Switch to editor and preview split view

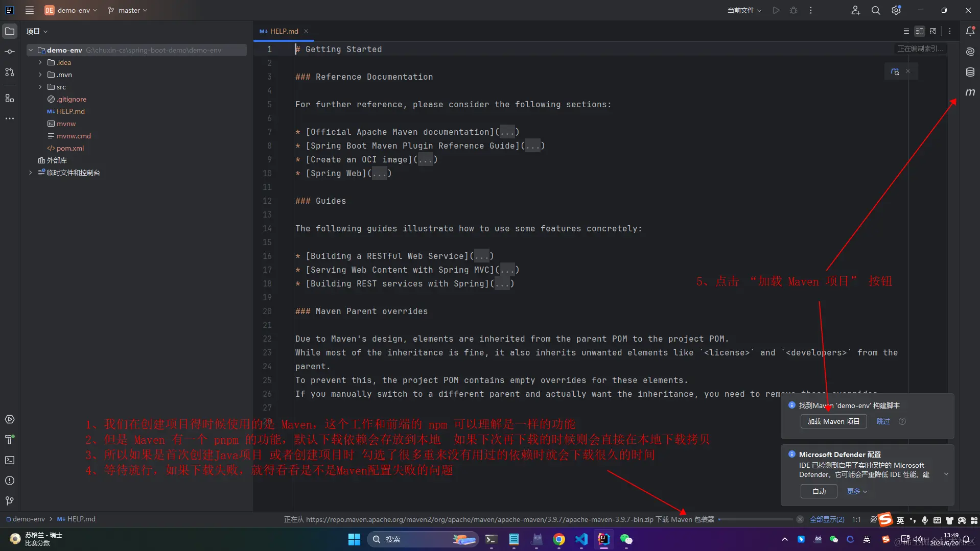(920, 31)
